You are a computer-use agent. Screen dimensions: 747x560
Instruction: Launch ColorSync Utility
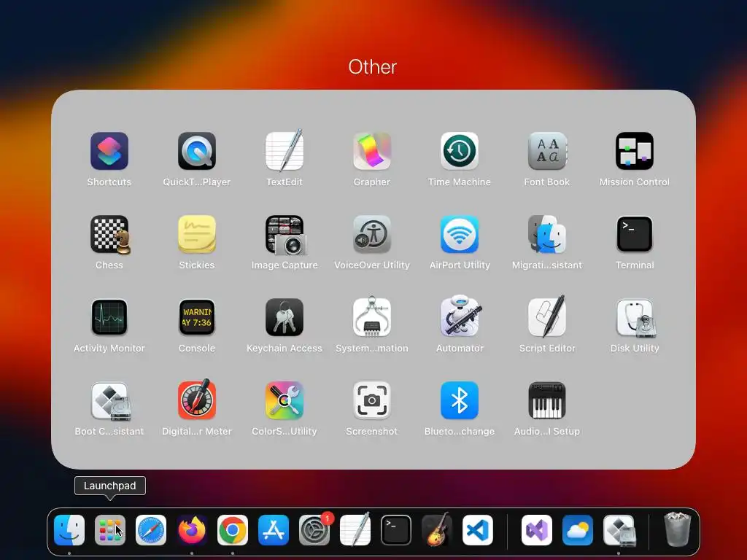click(285, 400)
